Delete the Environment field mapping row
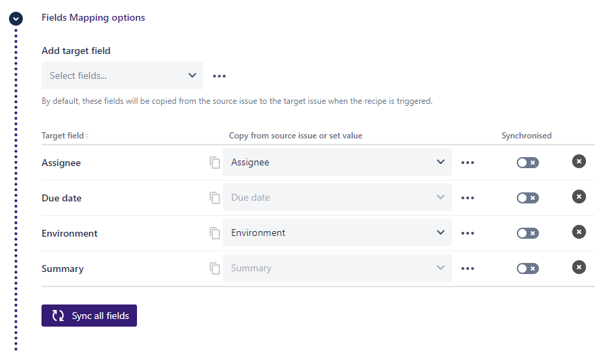The width and height of the screenshot is (613, 364). pyautogui.click(x=579, y=232)
